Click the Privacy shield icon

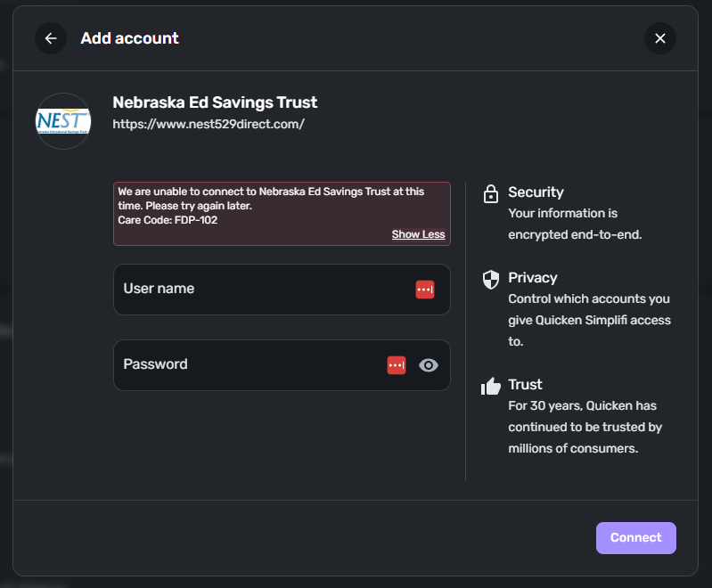490,280
